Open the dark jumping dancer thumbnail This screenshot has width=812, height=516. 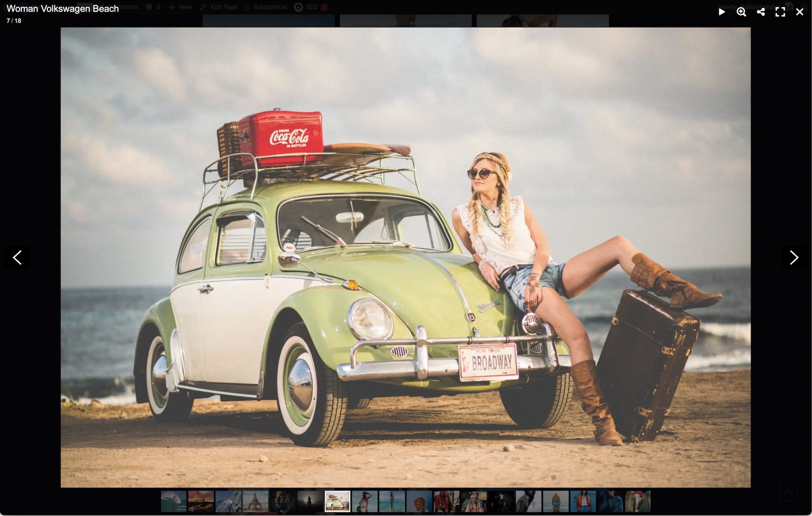pyautogui.click(x=501, y=501)
